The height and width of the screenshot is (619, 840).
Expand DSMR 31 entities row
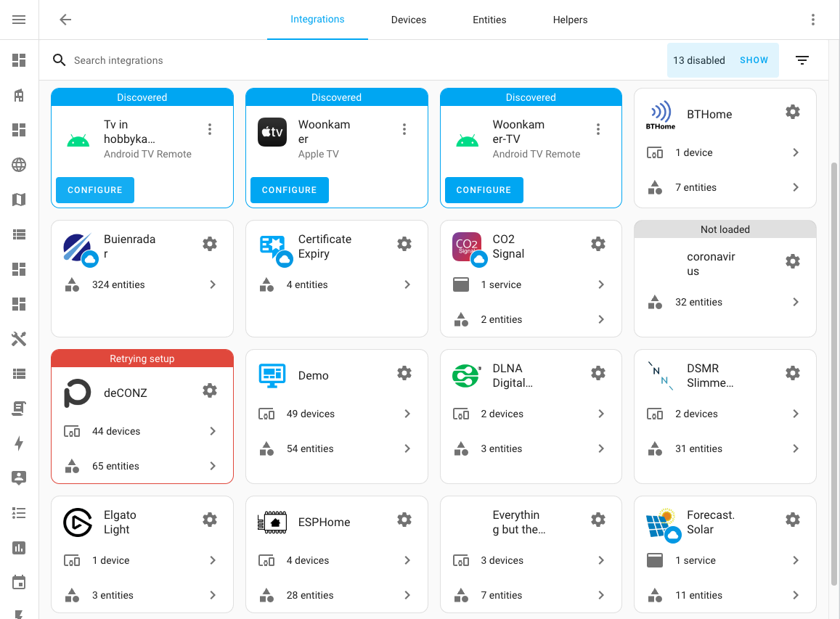tap(725, 448)
